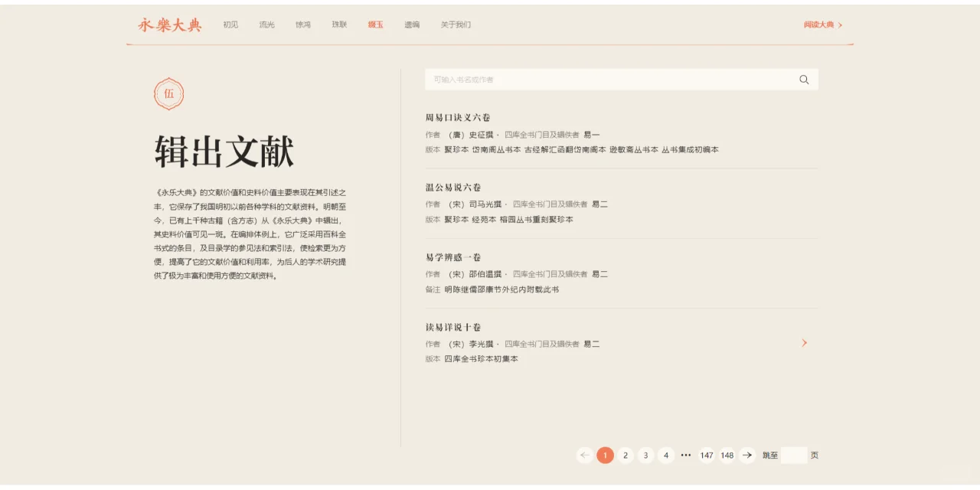980x490 pixels.
Task: Select page 1 in pagination
Action: click(x=605, y=456)
